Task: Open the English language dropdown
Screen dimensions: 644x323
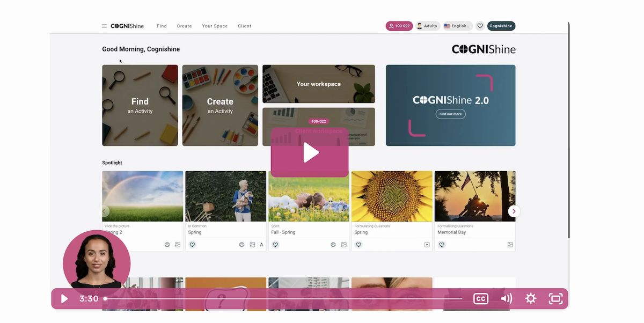Action: tap(458, 26)
